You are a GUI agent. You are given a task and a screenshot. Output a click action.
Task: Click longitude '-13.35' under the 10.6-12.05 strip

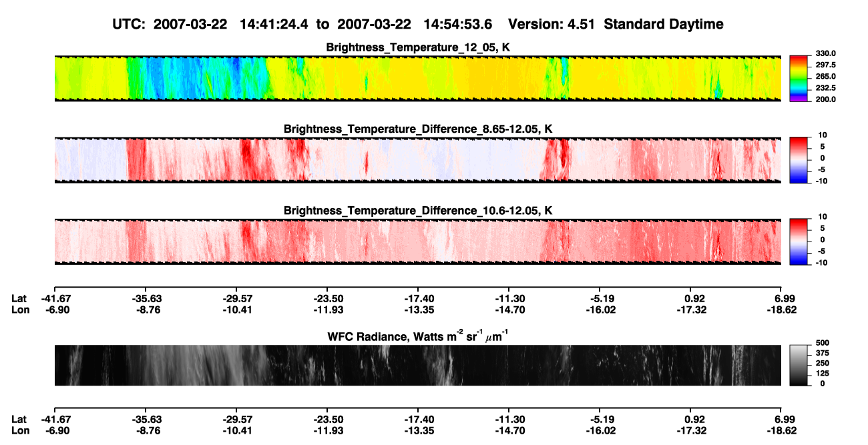click(x=420, y=310)
